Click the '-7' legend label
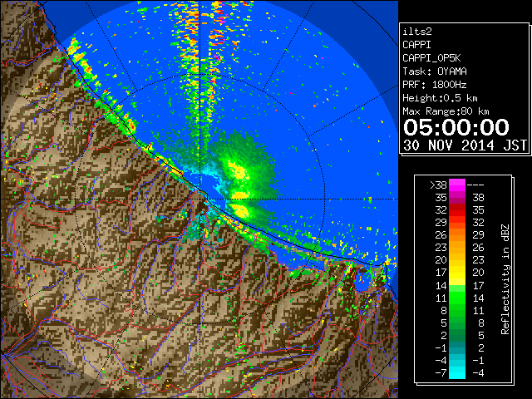The image size is (532, 399). coord(441,373)
